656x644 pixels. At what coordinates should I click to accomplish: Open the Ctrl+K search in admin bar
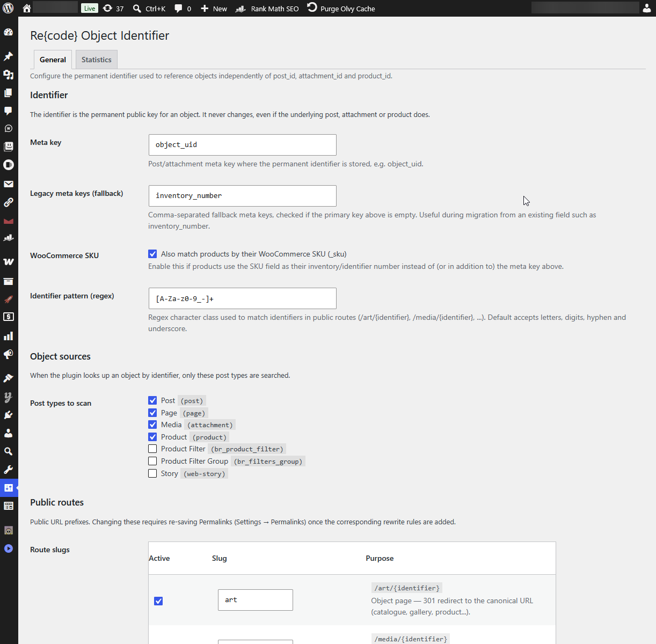pyautogui.click(x=149, y=9)
